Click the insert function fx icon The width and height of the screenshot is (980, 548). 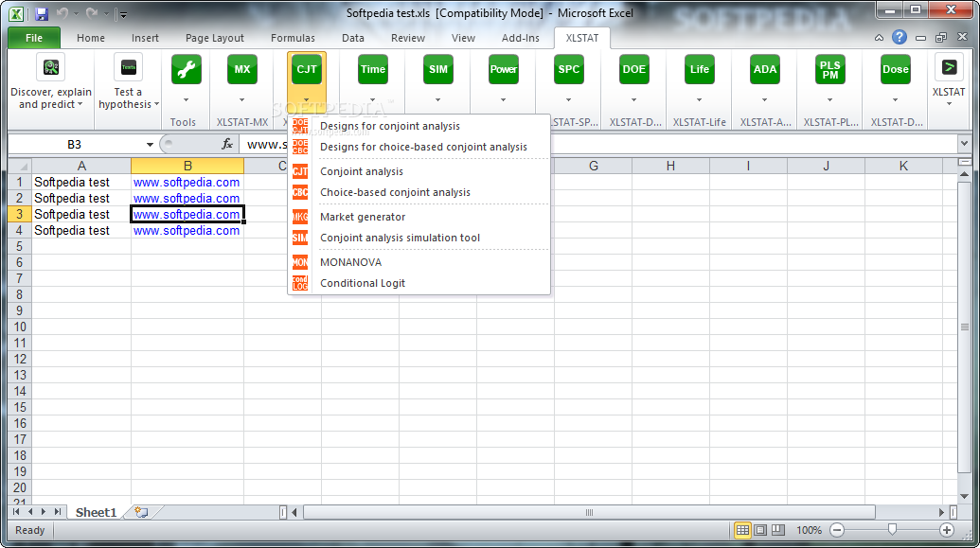[x=227, y=145]
